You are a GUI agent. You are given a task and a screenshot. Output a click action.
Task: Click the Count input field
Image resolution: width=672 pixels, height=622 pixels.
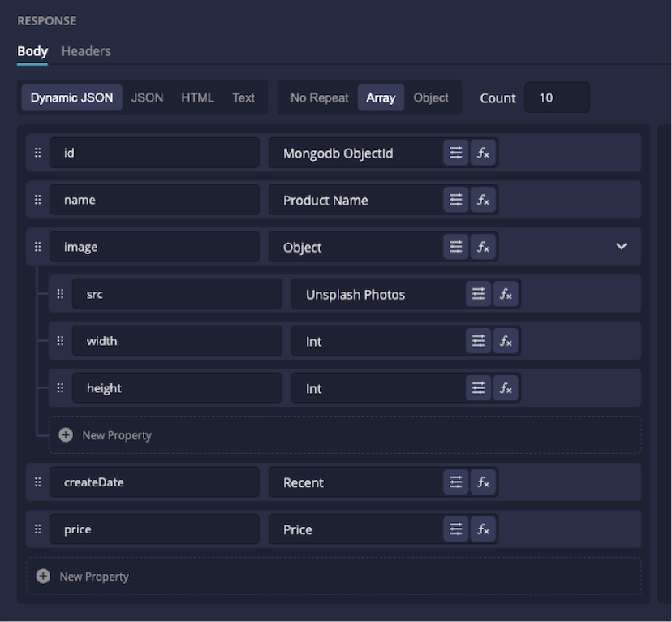click(x=557, y=97)
